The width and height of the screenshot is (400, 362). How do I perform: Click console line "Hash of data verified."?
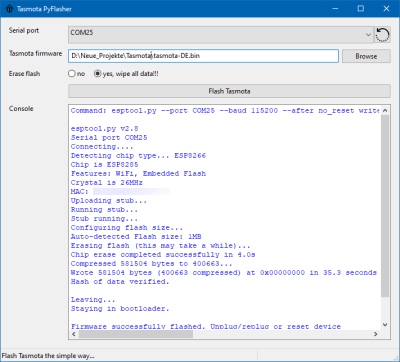pos(120,282)
